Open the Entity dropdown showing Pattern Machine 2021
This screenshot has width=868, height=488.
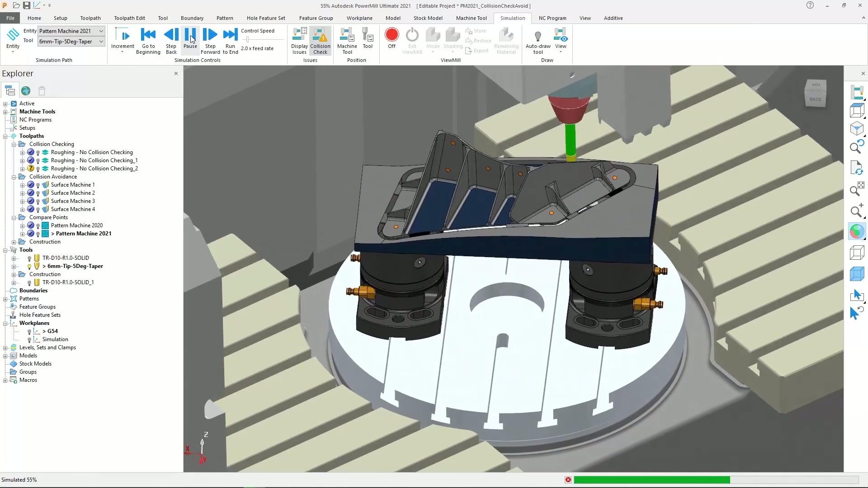coord(71,31)
